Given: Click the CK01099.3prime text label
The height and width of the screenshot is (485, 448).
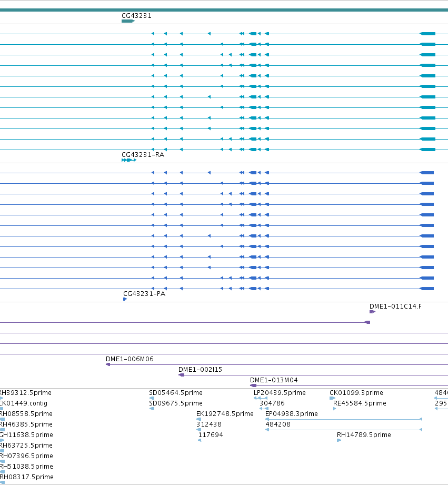Looking at the screenshot, I should coord(356,392).
